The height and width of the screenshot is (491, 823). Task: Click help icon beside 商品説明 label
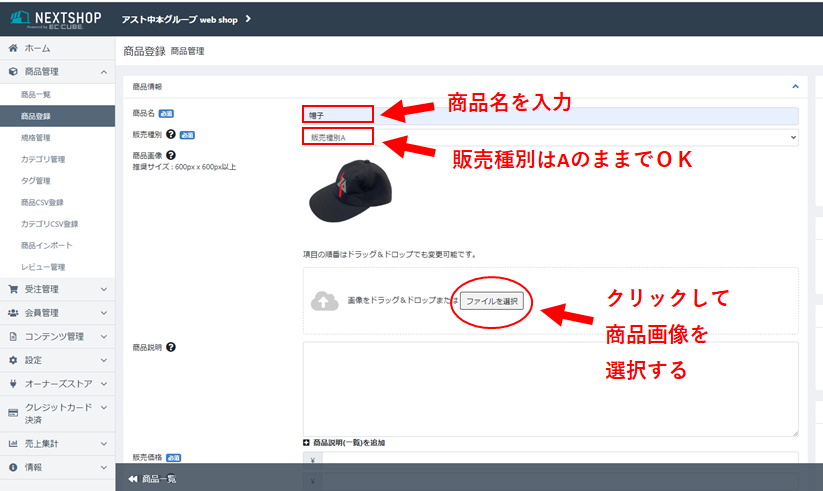click(171, 347)
